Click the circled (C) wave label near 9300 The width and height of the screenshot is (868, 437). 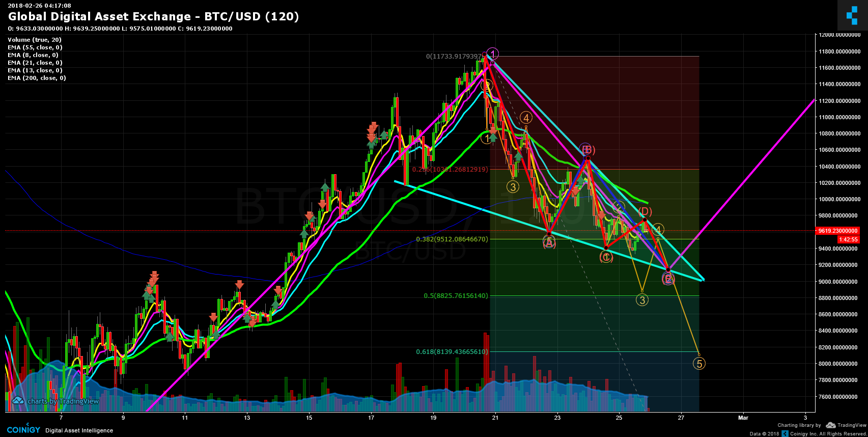pos(606,257)
